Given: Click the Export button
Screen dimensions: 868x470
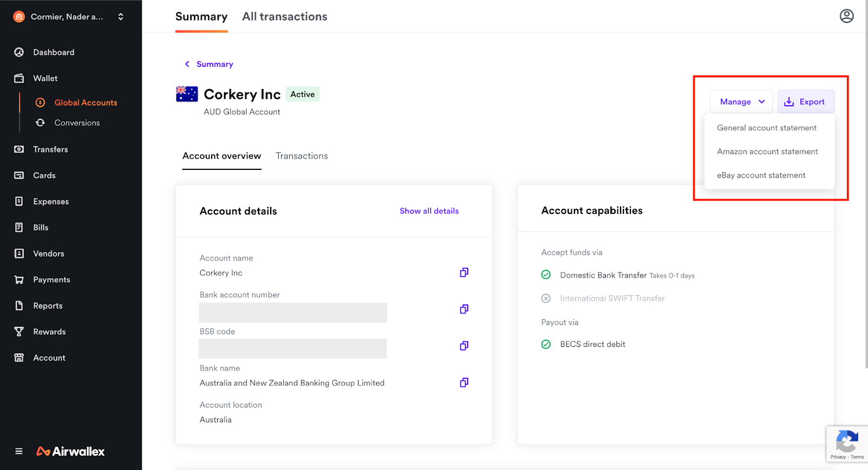Looking at the screenshot, I should coord(806,101).
